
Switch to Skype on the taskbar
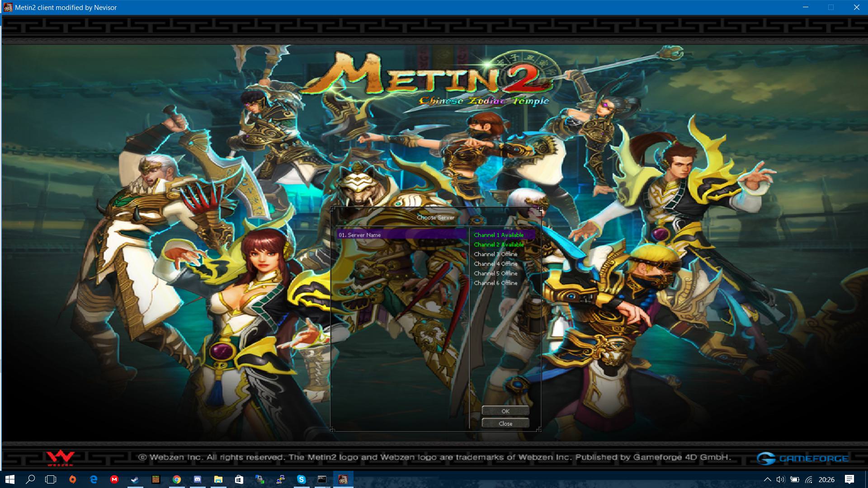(302, 479)
